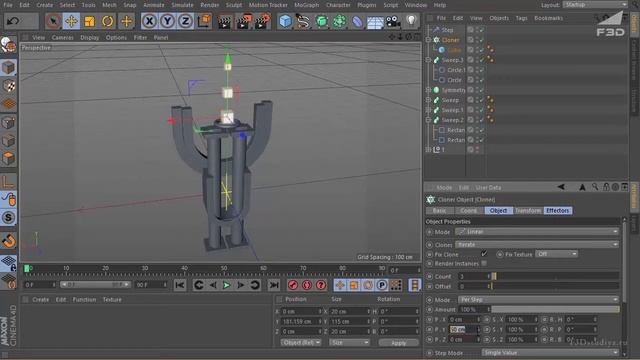Toggle visibility dots of Circle.1
The image size is (640, 360).
(477, 70)
